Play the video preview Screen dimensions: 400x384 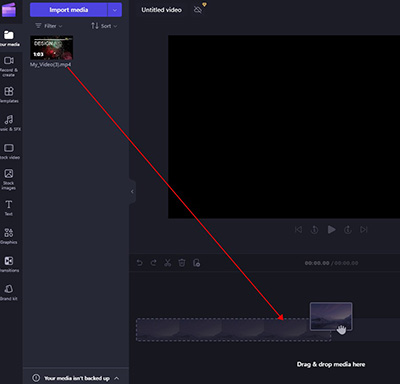click(x=331, y=229)
